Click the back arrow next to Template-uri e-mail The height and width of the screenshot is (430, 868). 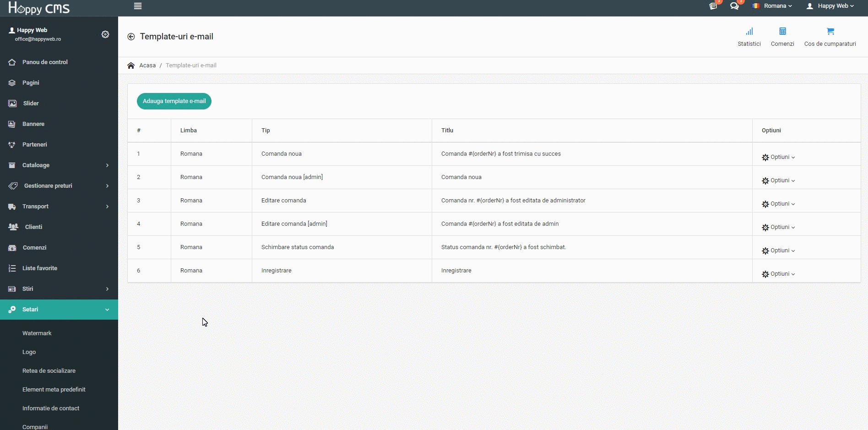click(x=131, y=37)
